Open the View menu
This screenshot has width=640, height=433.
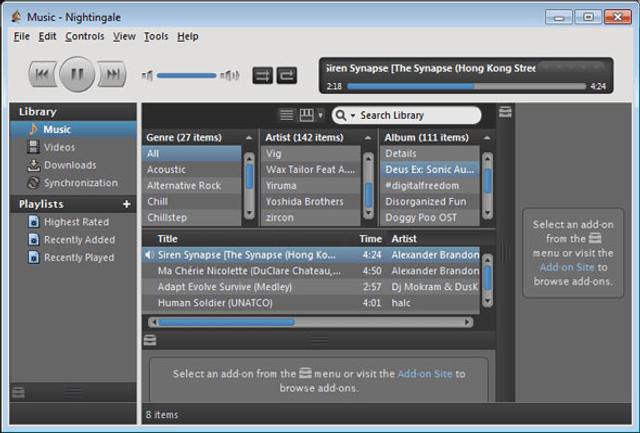click(x=124, y=36)
